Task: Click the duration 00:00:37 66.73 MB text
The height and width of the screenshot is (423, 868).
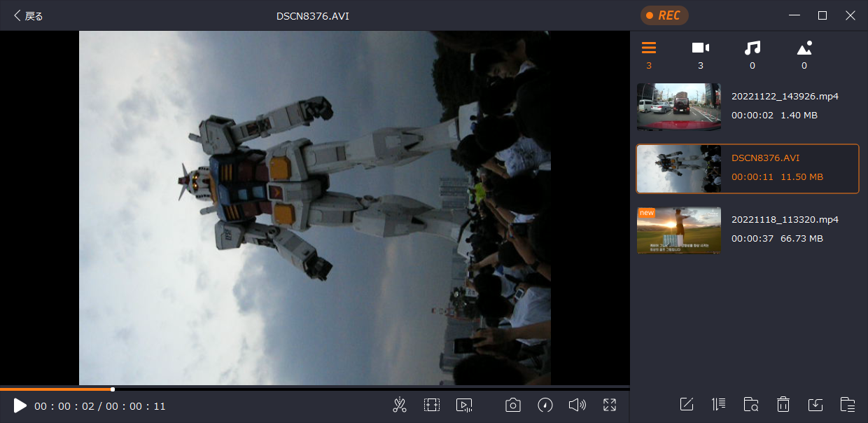Action: click(x=777, y=239)
